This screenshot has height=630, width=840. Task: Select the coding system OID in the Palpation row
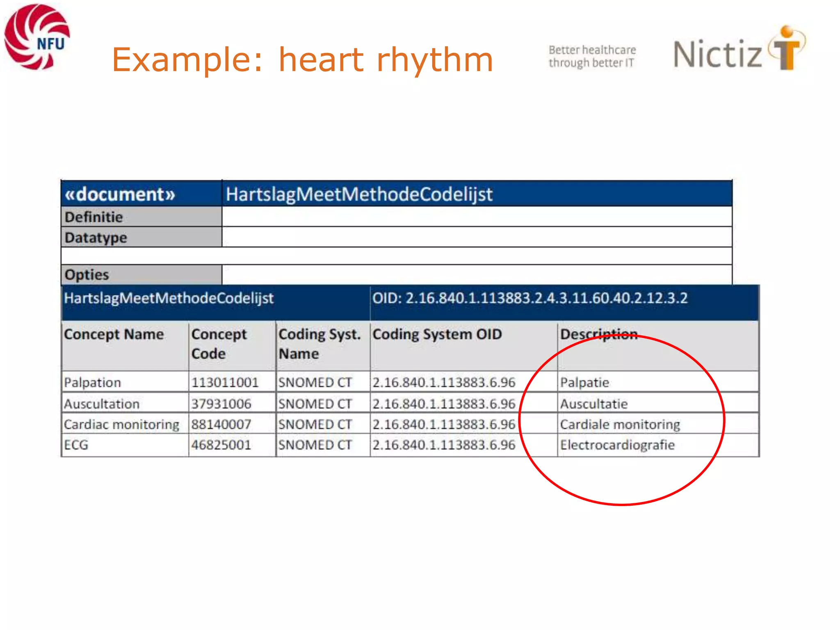pyautogui.click(x=464, y=382)
